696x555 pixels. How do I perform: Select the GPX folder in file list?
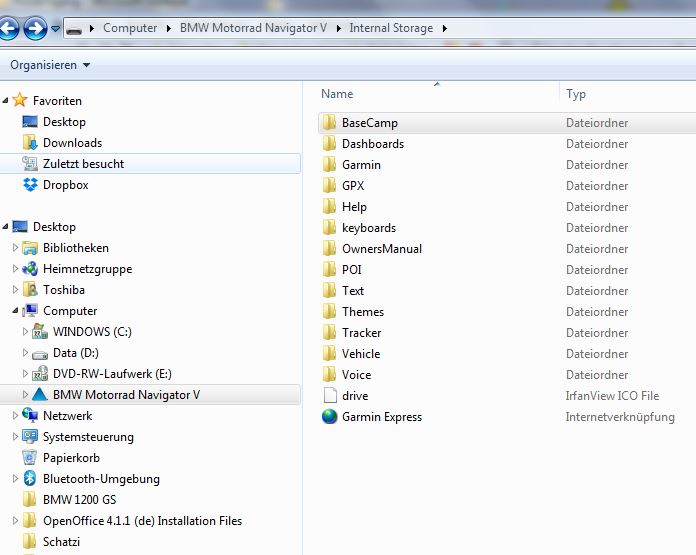352,186
